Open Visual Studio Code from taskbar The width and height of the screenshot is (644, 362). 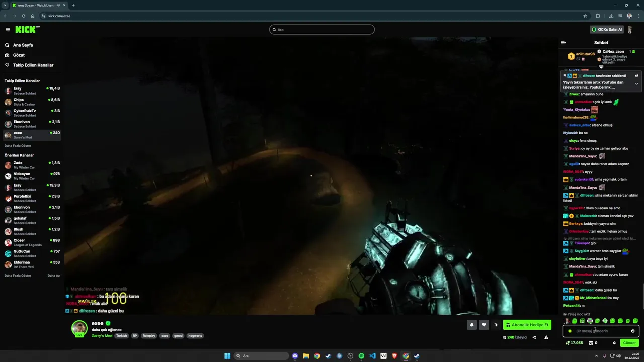(x=372, y=356)
